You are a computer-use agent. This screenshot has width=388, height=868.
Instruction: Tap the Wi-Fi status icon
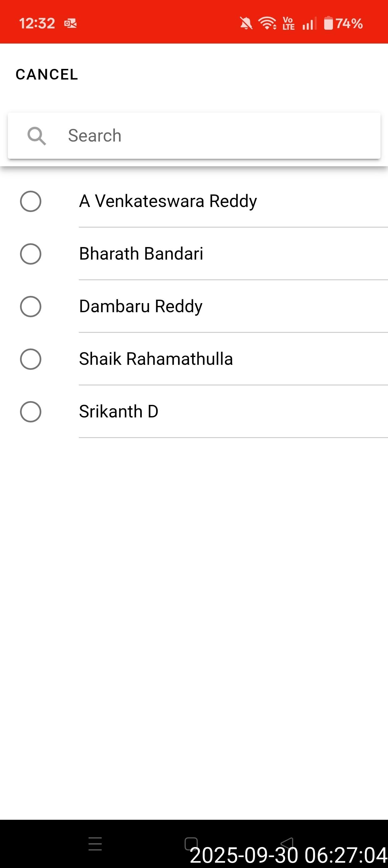tap(267, 23)
